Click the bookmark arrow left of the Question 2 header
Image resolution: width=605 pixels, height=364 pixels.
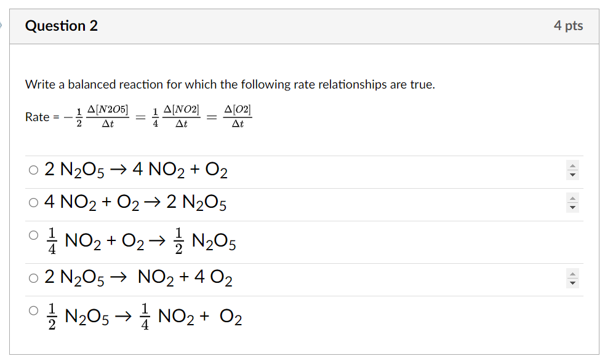[x=1, y=25]
